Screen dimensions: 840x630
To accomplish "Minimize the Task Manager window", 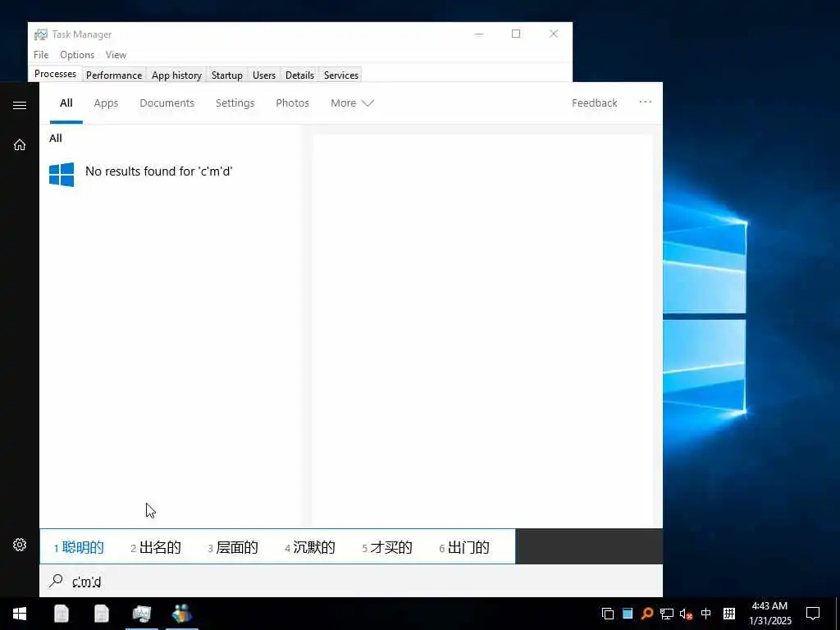I will [x=479, y=34].
